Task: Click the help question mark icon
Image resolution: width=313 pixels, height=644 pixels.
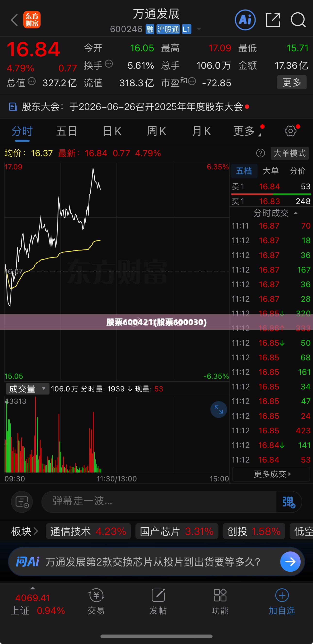Action: pyautogui.click(x=260, y=153)
